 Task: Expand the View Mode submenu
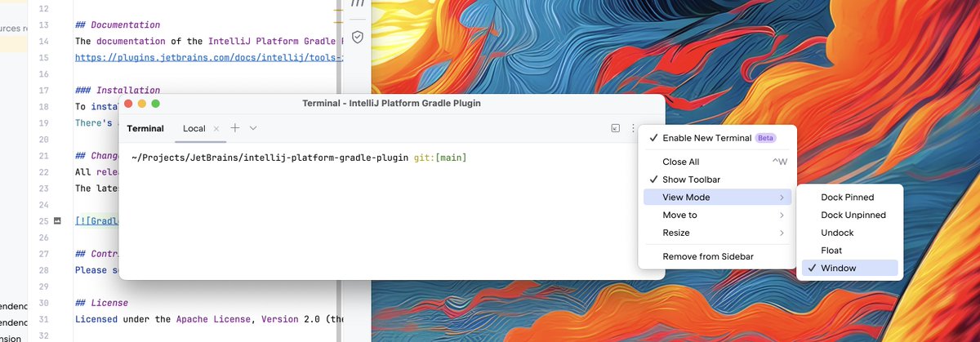tap(716, 198)
